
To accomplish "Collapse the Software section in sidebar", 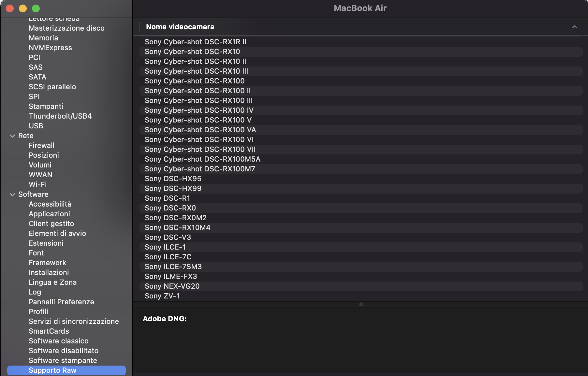I will [12, 195].
